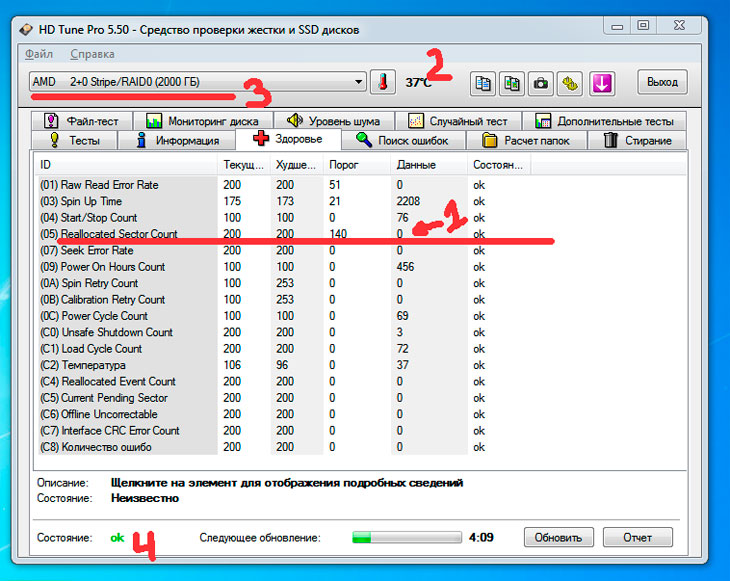Screen dimensions: 730x581
Task: Click the Худше... column header
Action: click(297, 165)
